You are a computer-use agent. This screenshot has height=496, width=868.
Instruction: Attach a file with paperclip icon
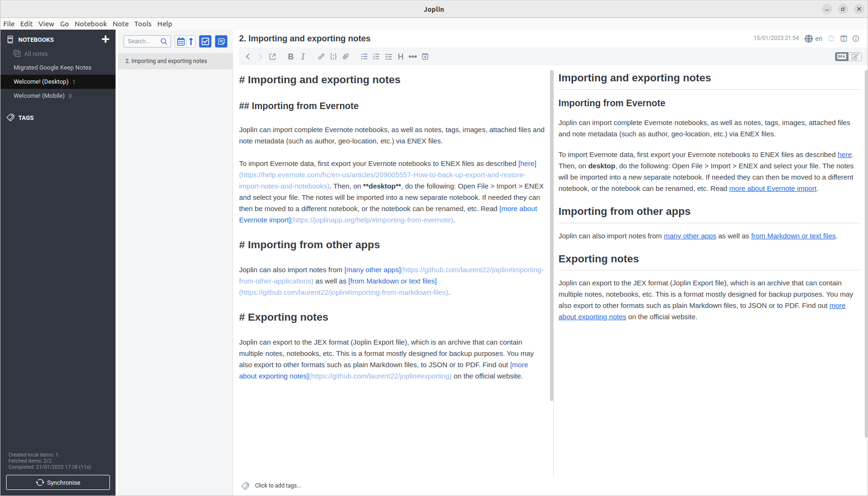point(346,56)
